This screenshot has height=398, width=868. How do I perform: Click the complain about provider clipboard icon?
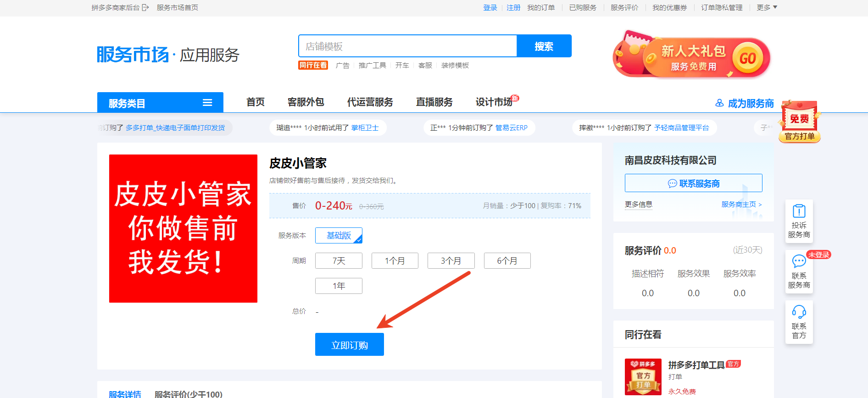799,211
